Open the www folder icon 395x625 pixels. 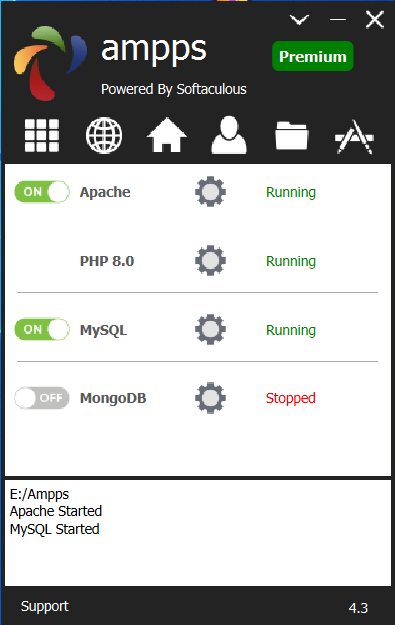click(x=292, y=136)
